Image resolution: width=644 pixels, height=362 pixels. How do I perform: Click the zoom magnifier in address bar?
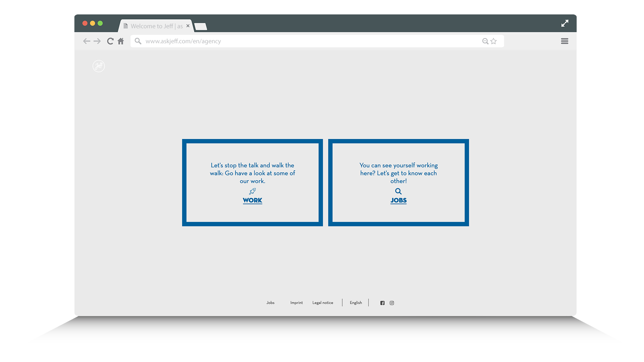pyautogui.click(x=485, y=41)
